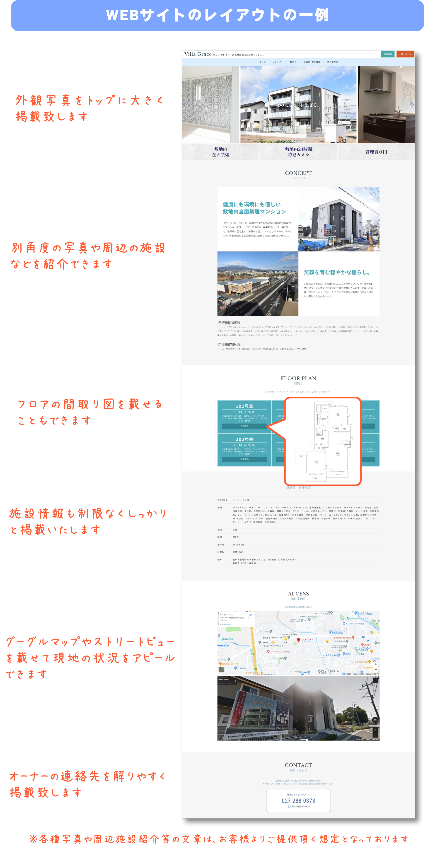Switch map to satellite view thumbnail
435x868 pixels.
pyautogui.click(x=221, y=669)
